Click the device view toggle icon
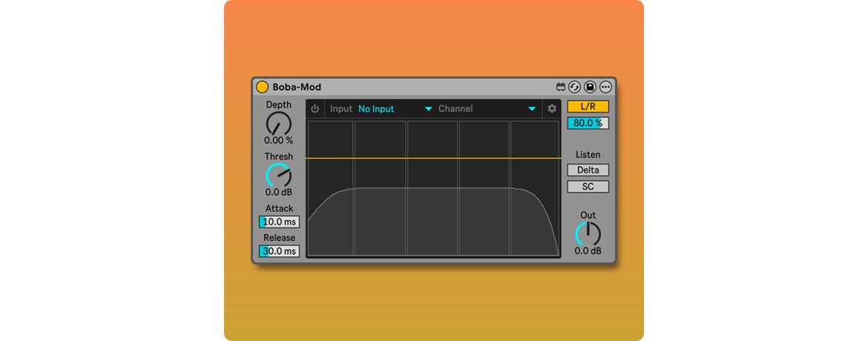This screenshot has height=341, width=868. coord(561,87)
